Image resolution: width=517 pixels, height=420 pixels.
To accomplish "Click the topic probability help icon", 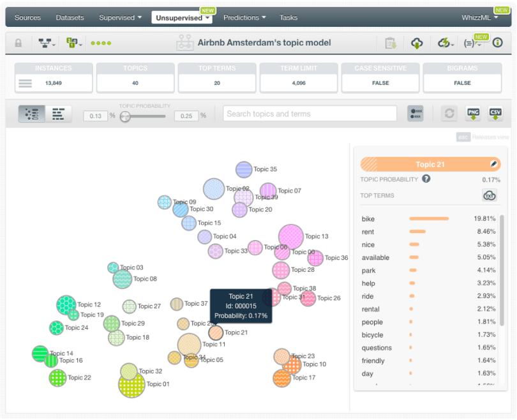I will pos(426,179).
